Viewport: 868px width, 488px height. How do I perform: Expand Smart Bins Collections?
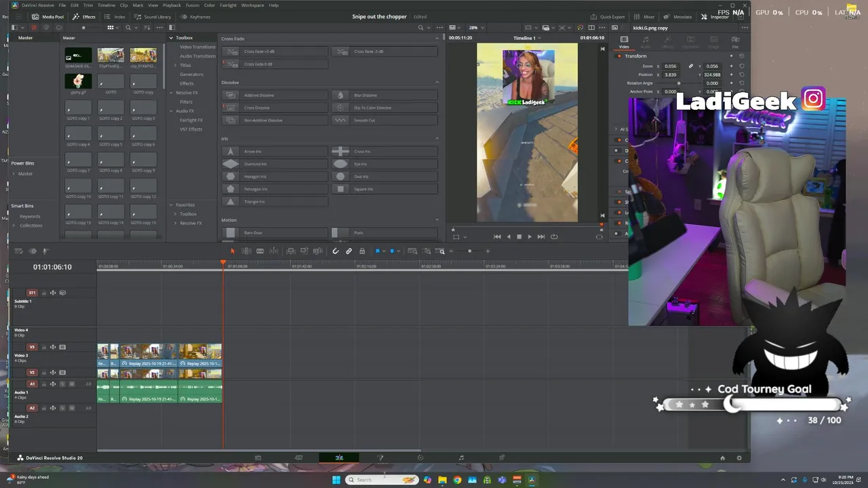(14, 226)
